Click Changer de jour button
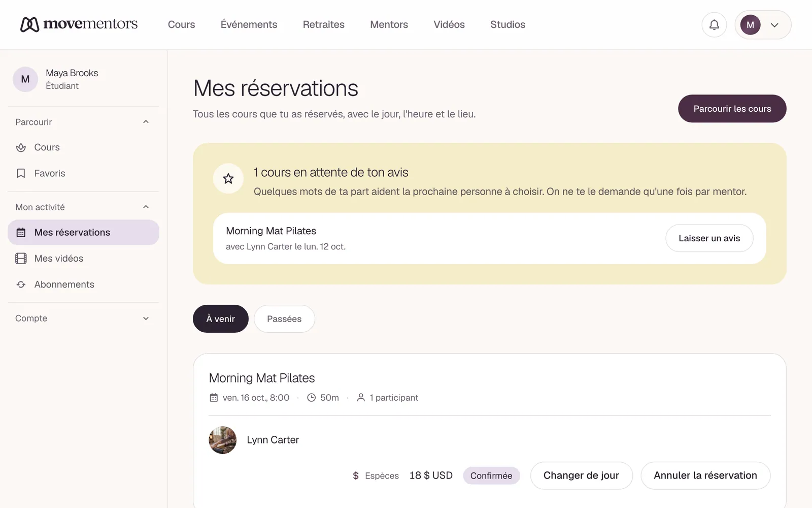Screen dimensions: 812x508 point(581,475)
